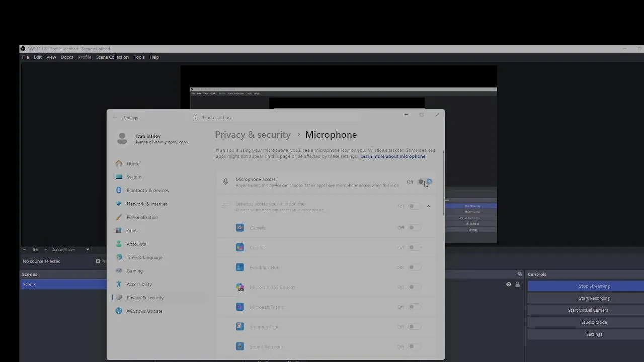Screen dimensions: 644x362
Task: Zoom in OBS preview with plus button
Action: click(46, 249)
